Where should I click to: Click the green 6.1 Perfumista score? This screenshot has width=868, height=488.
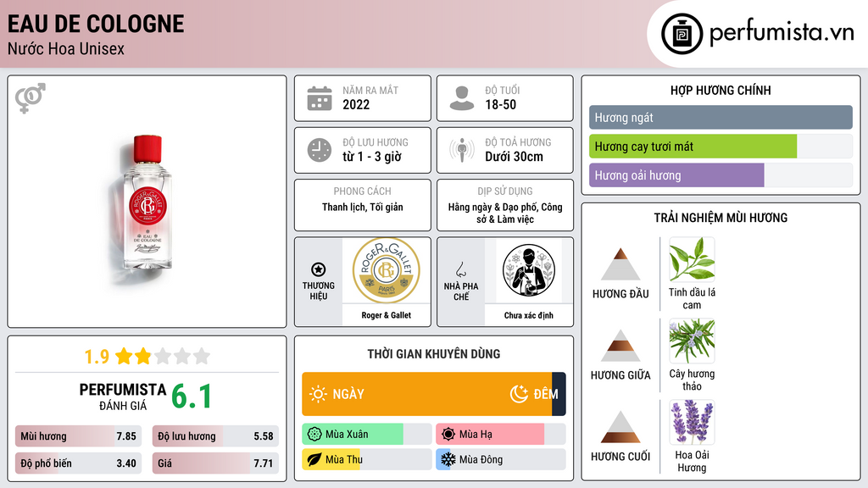[192, 396]
